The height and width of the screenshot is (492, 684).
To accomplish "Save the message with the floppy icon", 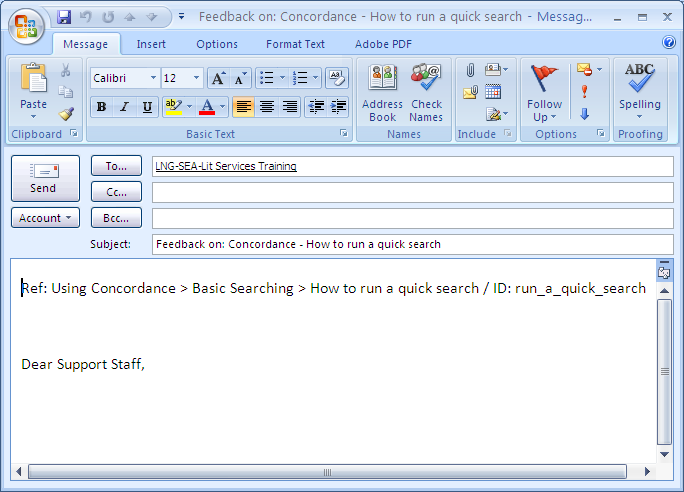I will 64,17.
